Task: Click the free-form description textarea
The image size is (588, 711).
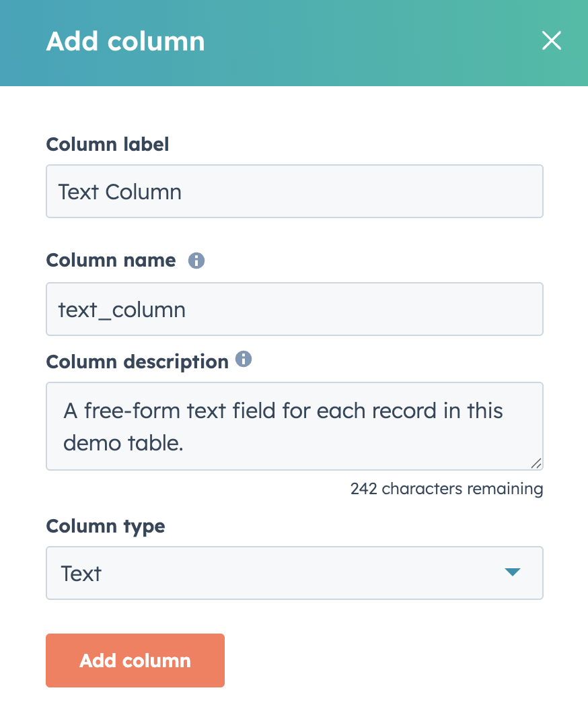Action: [x=294, y=426]
